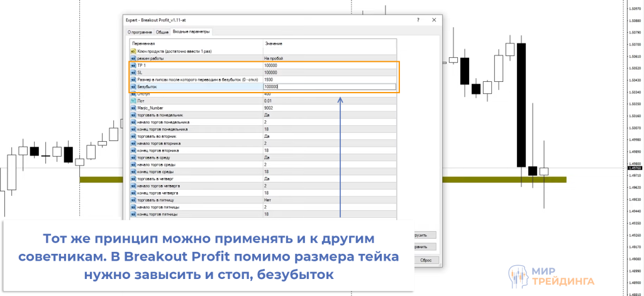The width and height of the screenshot is (644, 296).
Task: Click icon beside 'торговать в понедельник'
Action: click(133, 115)
